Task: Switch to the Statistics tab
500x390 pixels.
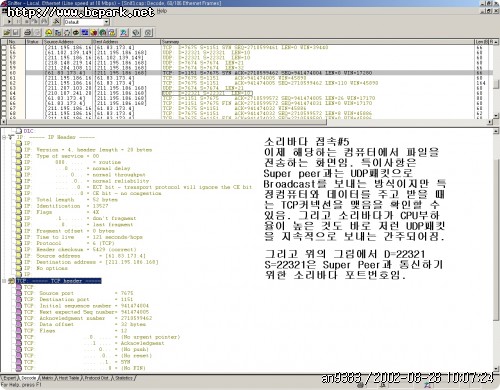Action: tap(123, 378)
